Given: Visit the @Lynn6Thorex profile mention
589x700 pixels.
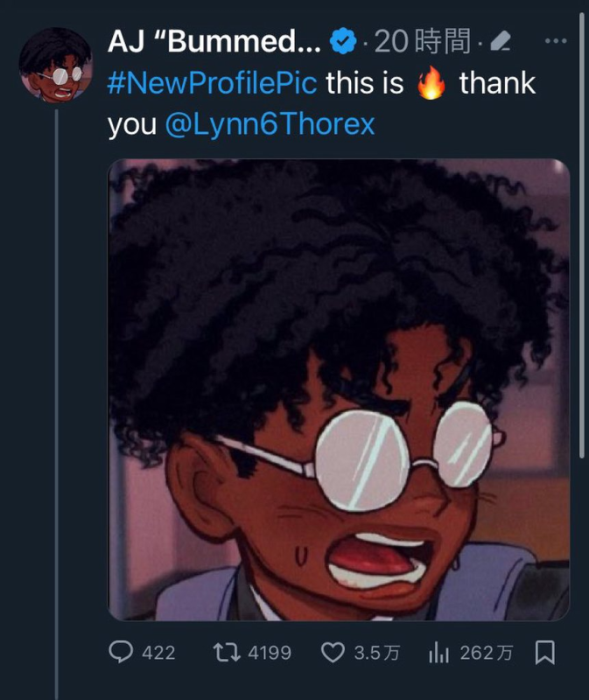Looking at the screenshot, I should (270, 124).
